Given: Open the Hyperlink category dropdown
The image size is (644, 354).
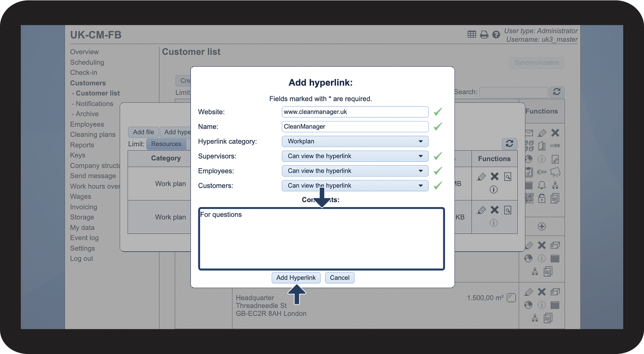Looking at the screenshot, I should click(x=355, y=141).
